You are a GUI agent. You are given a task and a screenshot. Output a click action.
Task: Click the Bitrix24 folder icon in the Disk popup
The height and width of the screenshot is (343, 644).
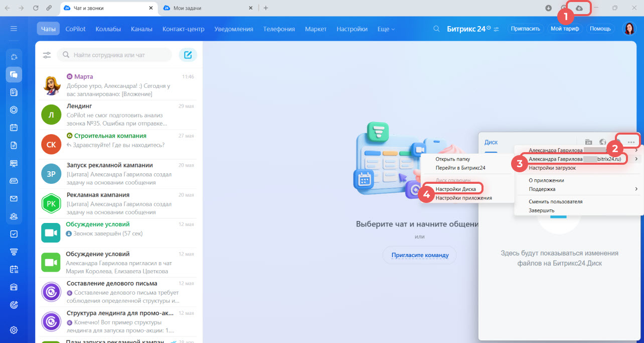[x=589, y=142]
